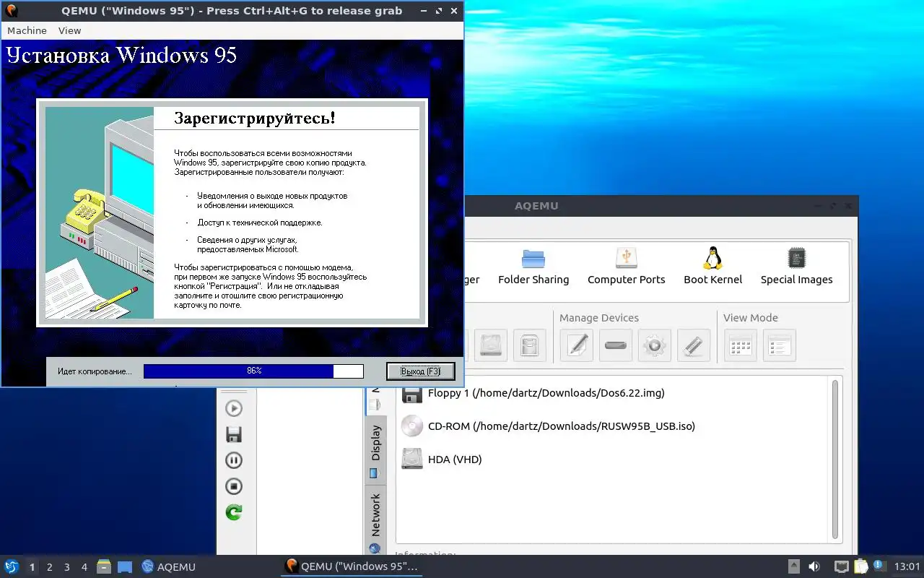Click the eraser-like icon under Manage Devices
This screenshot has height=578, width=924.
693,345
